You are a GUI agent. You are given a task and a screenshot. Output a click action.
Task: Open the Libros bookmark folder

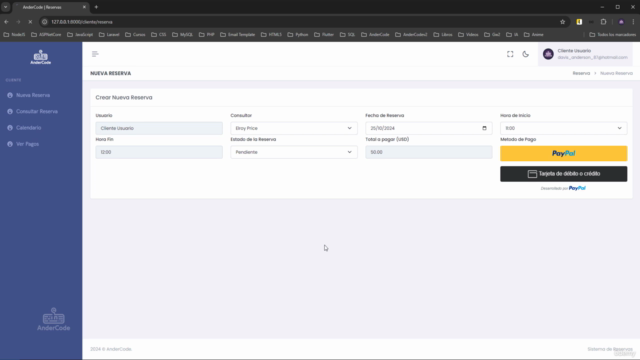point(443,35)
